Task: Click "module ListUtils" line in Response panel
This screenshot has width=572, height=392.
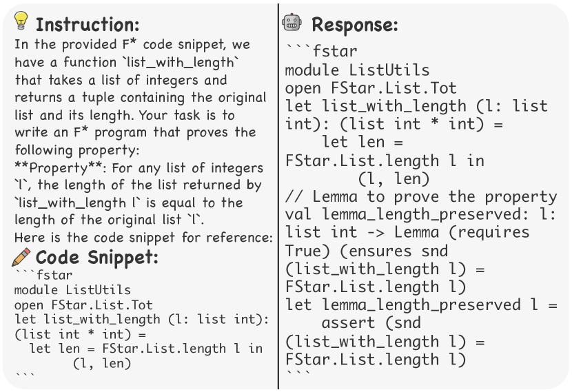Action: click(x=357, y=70)
